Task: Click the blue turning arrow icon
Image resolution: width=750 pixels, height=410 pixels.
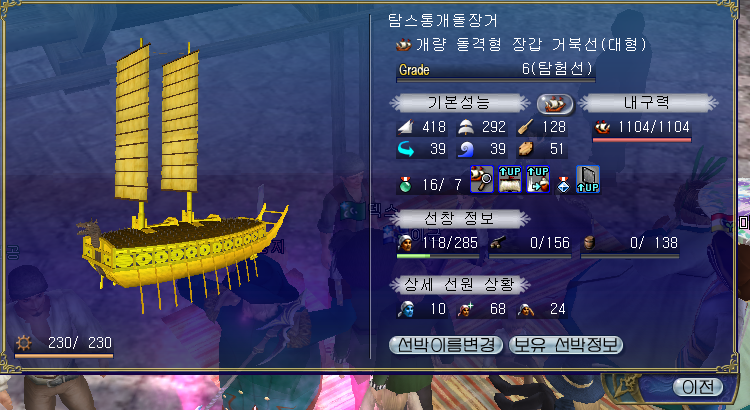Action: click(405, 149)
